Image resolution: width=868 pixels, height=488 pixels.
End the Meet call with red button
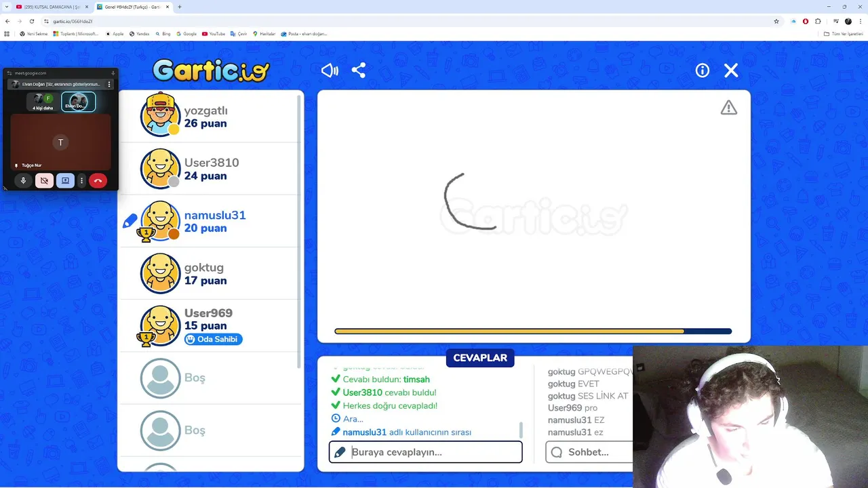pos(98,181)
